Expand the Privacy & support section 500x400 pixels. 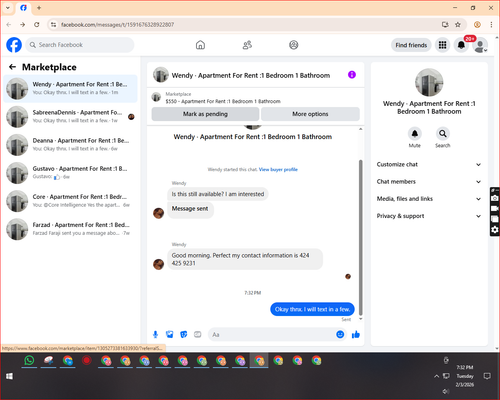(429, 216)
